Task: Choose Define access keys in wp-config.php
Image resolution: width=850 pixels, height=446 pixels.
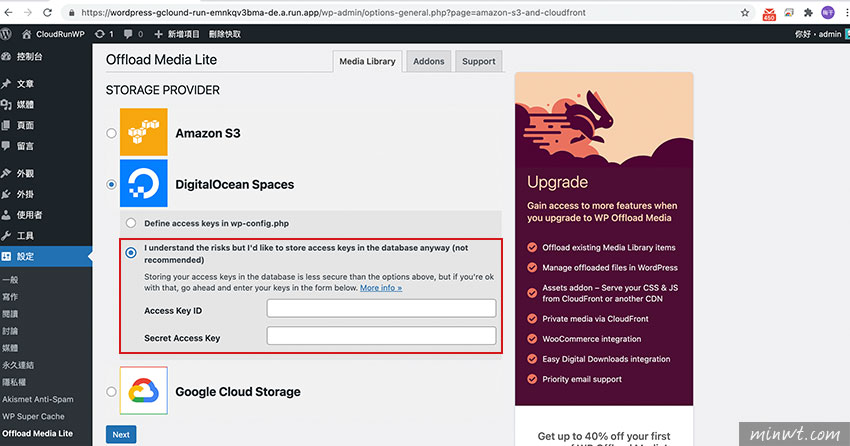Action: pos(131,223)
